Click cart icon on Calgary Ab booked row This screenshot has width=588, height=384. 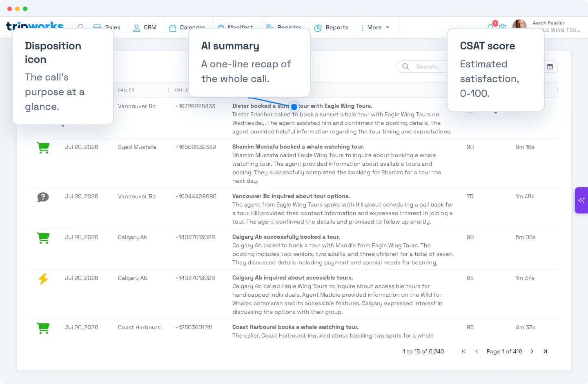(43, 238)
